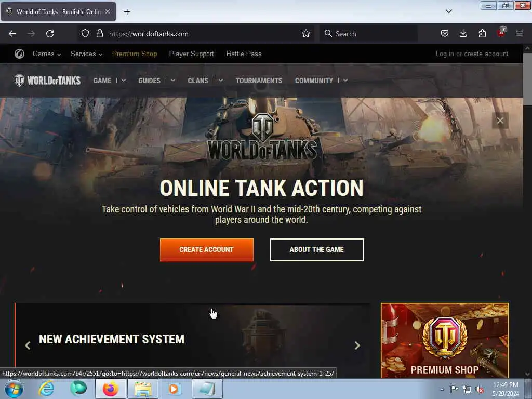Click the scrollbar down arrow
Viewport: 532px width, 399px height.
point(527,374)
